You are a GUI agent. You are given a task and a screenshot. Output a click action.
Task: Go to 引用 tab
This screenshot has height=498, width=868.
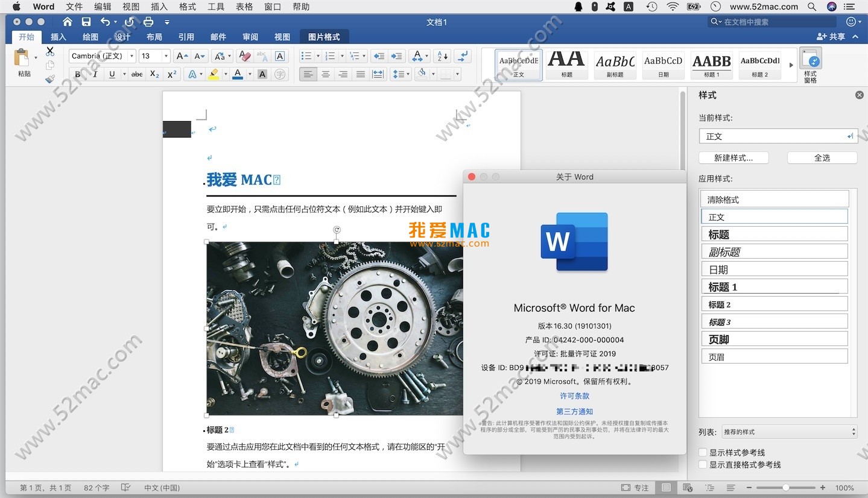(x=186, y=37)
